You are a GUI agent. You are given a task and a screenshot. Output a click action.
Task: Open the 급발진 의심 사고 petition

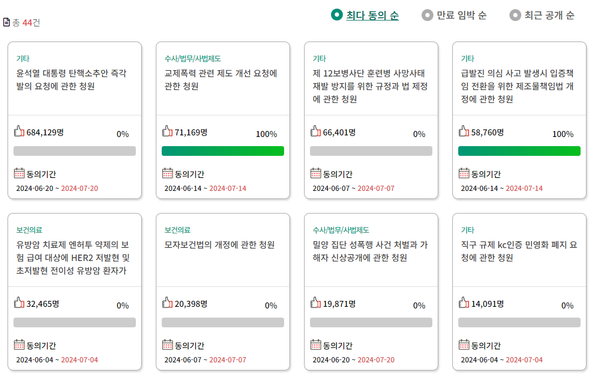click(517, 86)
